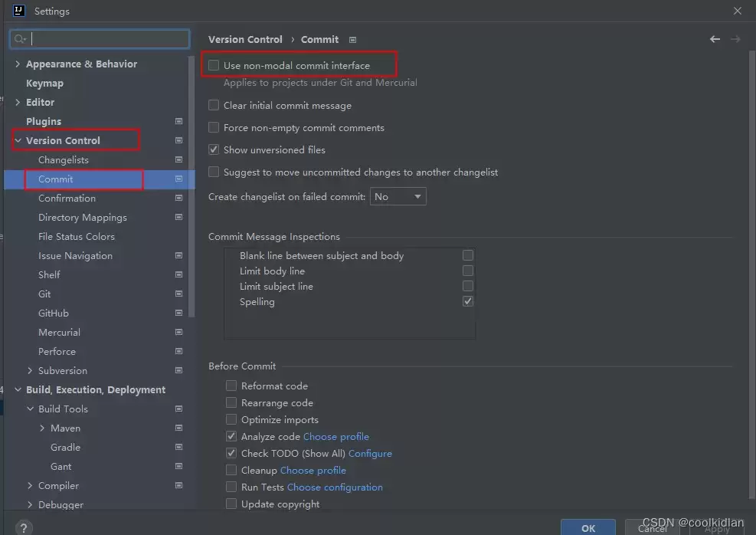Click the project-level icon in the Mercurial row
Viewport: 756px width, 535px height.
coord(178,332)
